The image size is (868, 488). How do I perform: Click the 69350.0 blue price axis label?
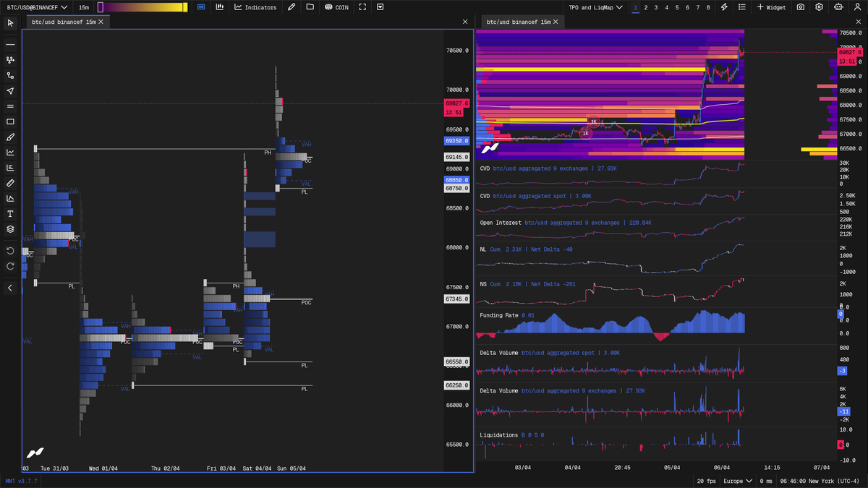tap(457, 141)
